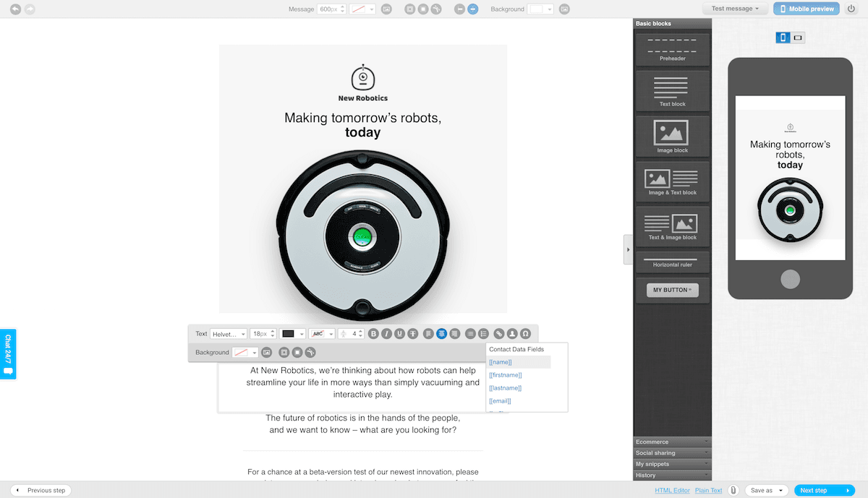Click the grey minus circle in top toolbar

pos(460,9)
